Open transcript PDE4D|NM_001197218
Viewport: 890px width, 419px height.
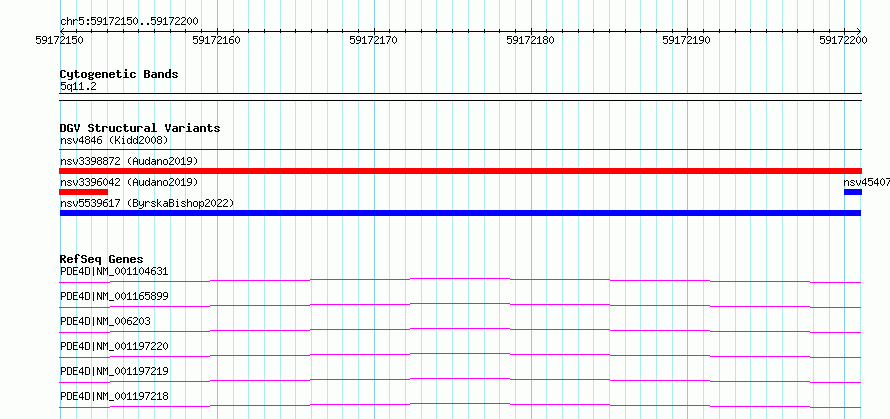pyautogui.click(x=114, y=396)
